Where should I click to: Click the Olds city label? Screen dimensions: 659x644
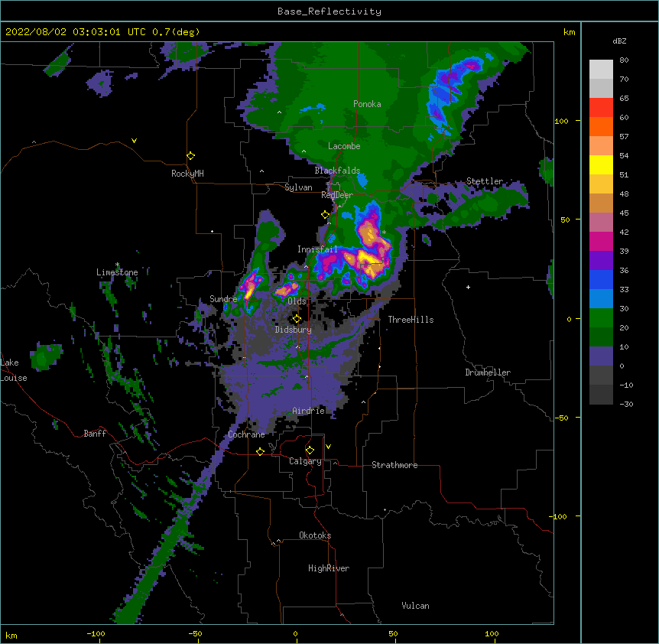(297, 301)
